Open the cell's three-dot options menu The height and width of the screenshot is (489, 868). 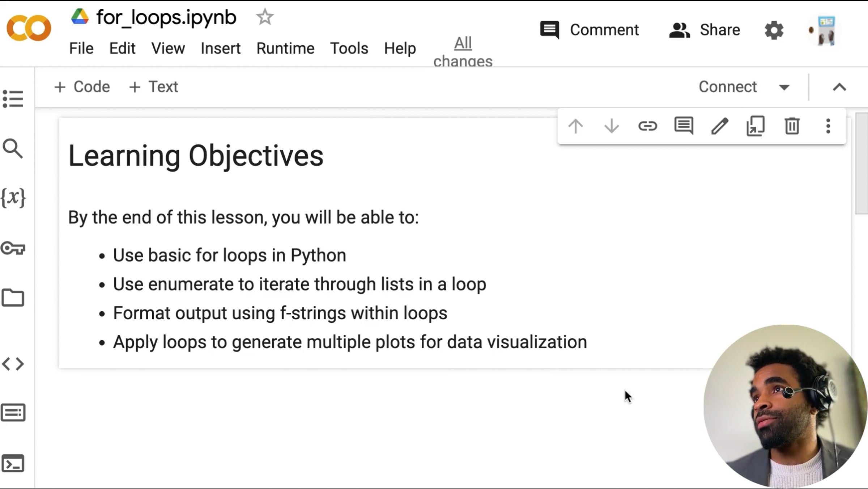click(x=828, y=126)
